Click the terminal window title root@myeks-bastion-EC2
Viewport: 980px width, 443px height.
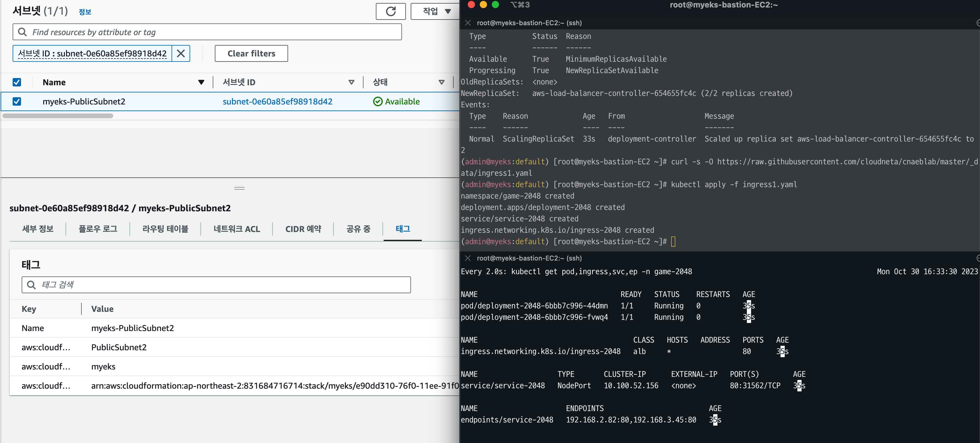tap(724, 5)
